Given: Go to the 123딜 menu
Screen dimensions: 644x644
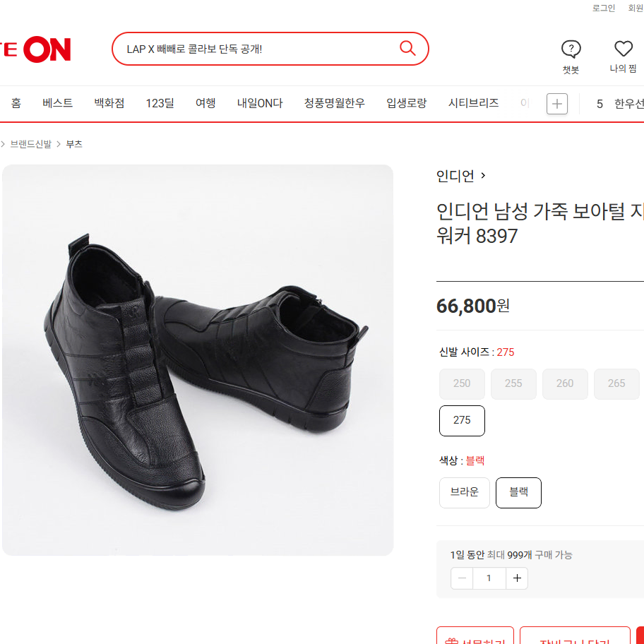Looking at the screenshot, I should click(x=160, y=102).
